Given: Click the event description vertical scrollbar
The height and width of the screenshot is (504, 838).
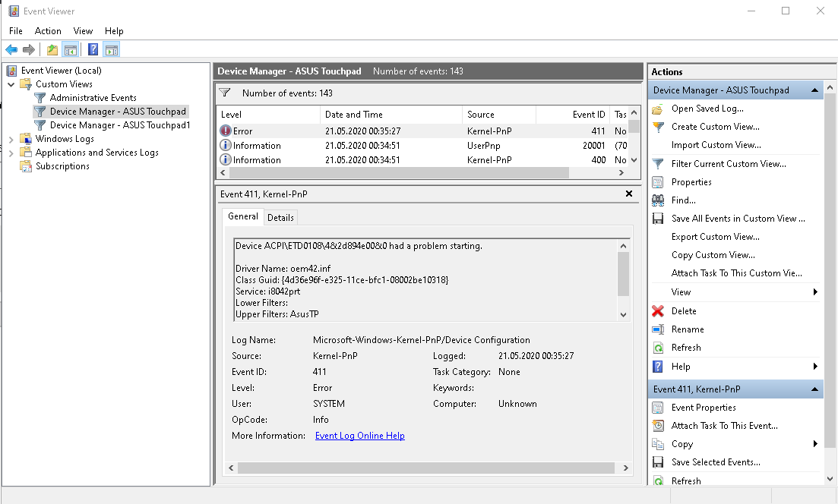Looking at the screenshot, I should click(623, 273).
